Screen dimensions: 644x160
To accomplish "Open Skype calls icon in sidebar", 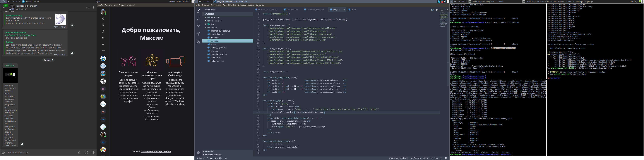I will pos(103,38).
